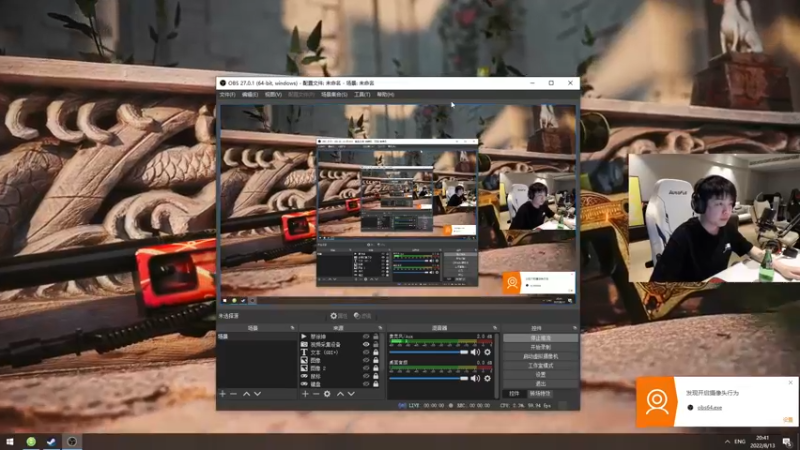Image resolution: width=800 pixels, height=450 pixels.
Task: Switch to 控件 tab at dock bottom
Action: [x=514, y=394]
